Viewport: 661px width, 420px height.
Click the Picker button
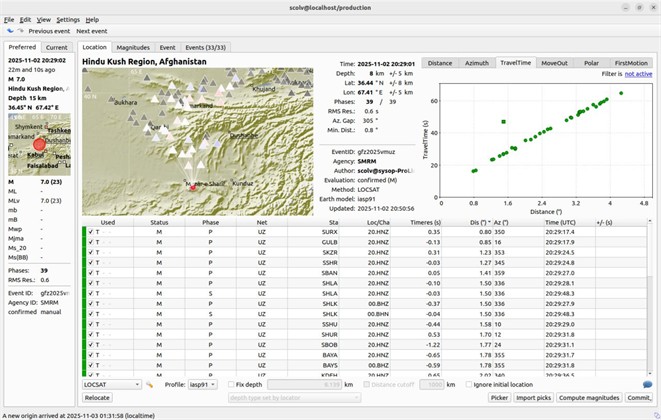[499, 398]
